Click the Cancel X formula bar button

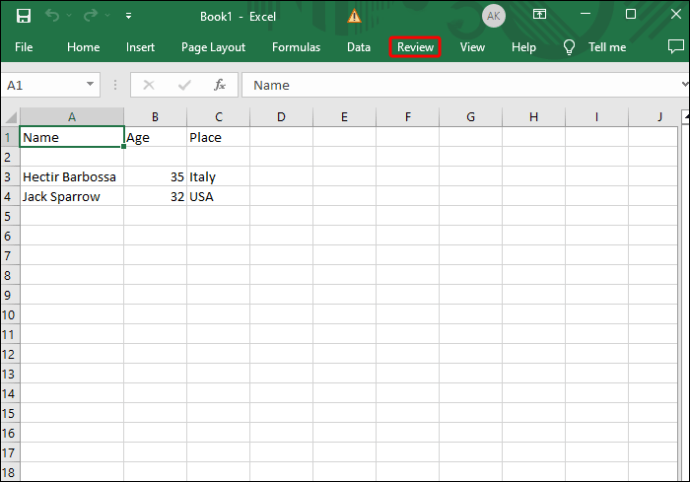coord(149,85)
